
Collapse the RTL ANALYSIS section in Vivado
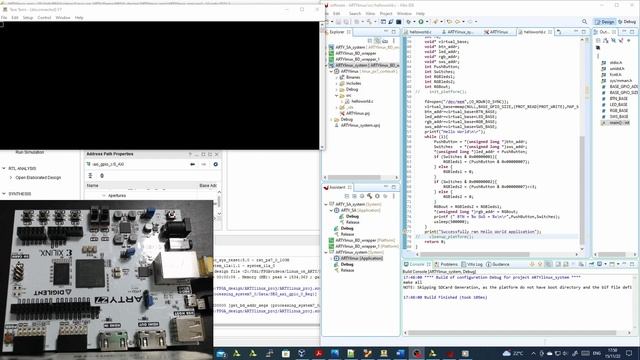tap(4, 169)
